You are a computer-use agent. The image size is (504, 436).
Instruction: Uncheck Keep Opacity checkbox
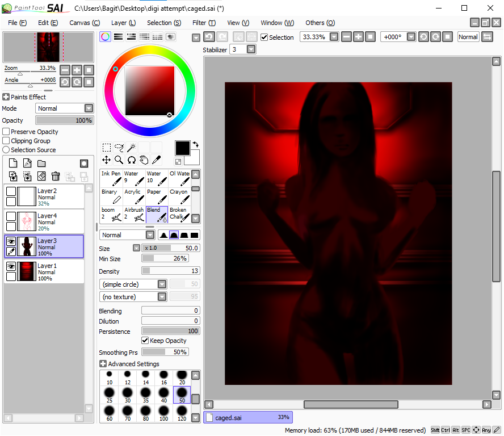tap(145, 341)
